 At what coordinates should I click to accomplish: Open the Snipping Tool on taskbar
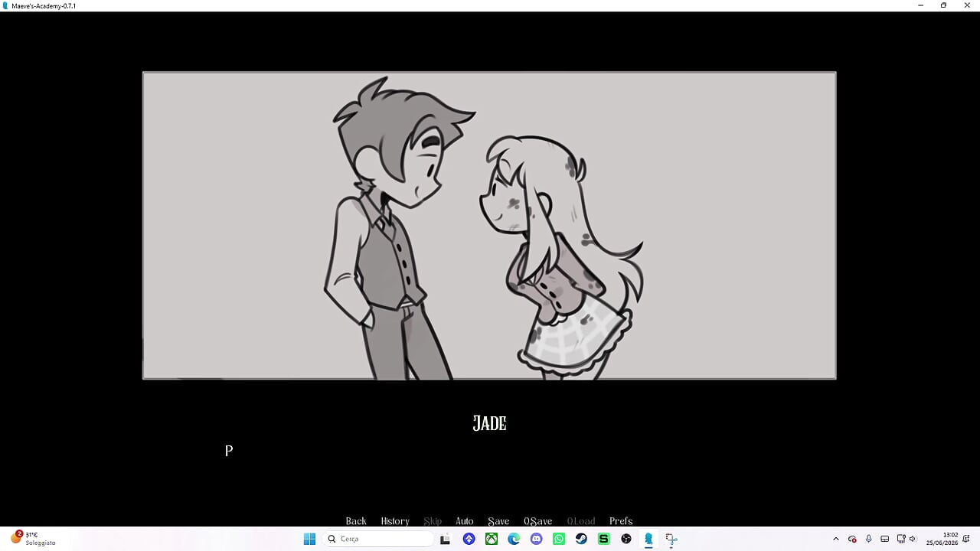tap(671, 539)
